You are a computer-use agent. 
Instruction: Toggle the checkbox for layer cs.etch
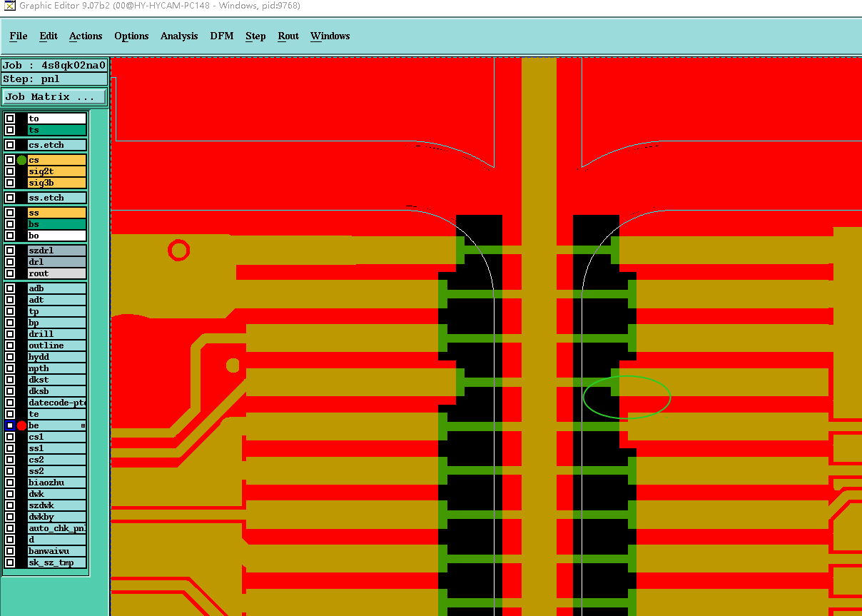point(10,145)
